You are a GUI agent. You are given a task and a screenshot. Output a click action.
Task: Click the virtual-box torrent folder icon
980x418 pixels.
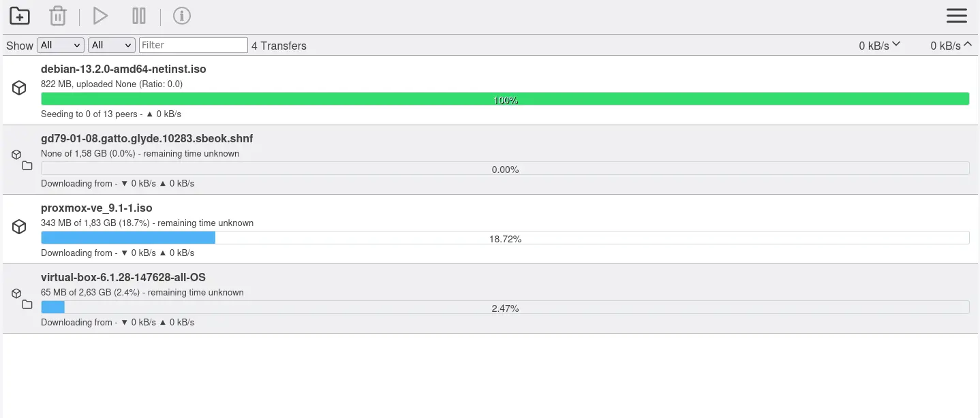(x=27, y=304)
